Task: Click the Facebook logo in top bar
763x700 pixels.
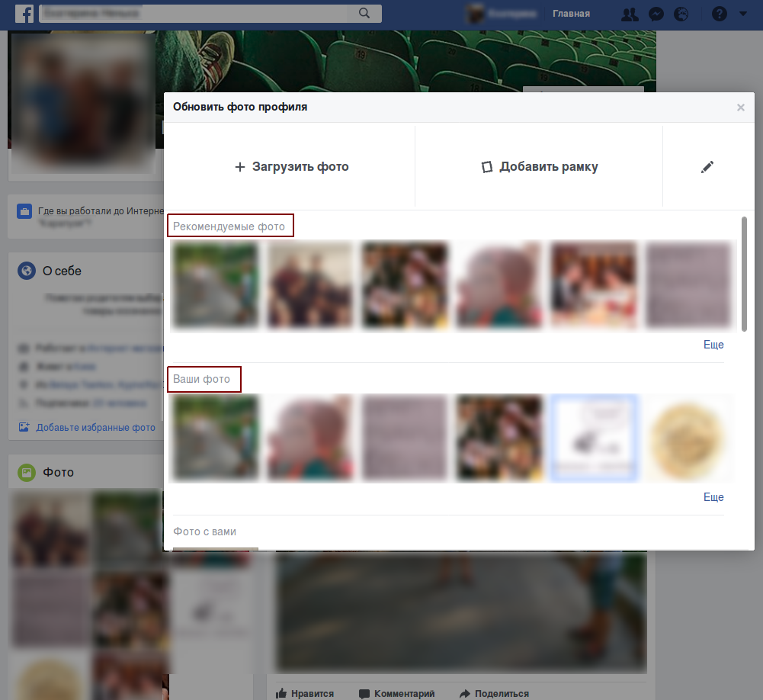Action: click(24, 14)
